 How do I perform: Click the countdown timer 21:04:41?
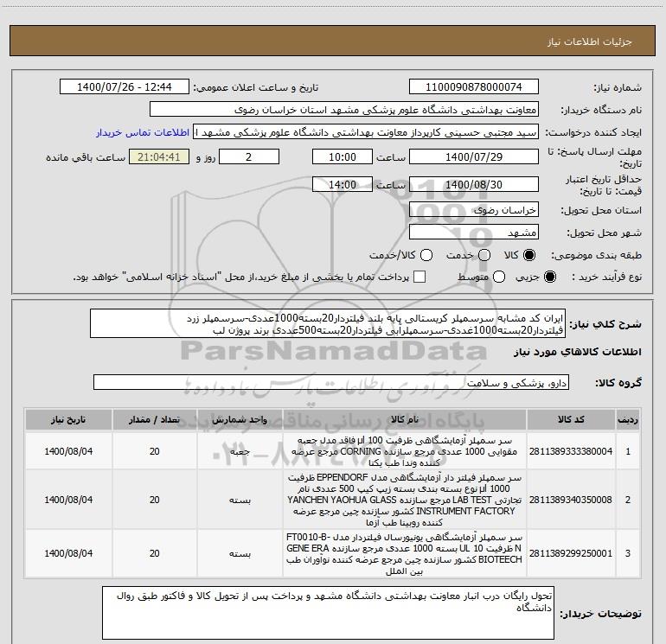[x=159, y=156]
